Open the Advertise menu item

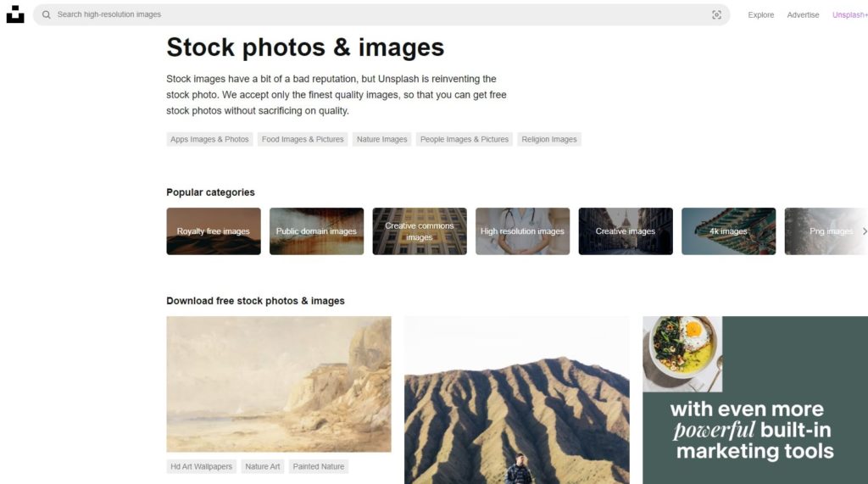click(x=803, y=14)
